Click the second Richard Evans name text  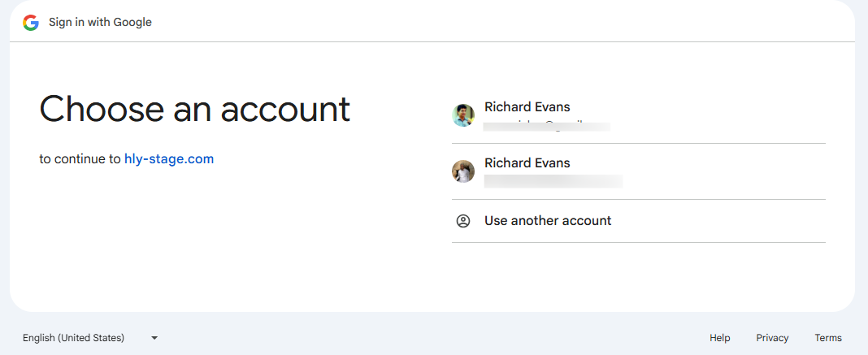point(527,162)
